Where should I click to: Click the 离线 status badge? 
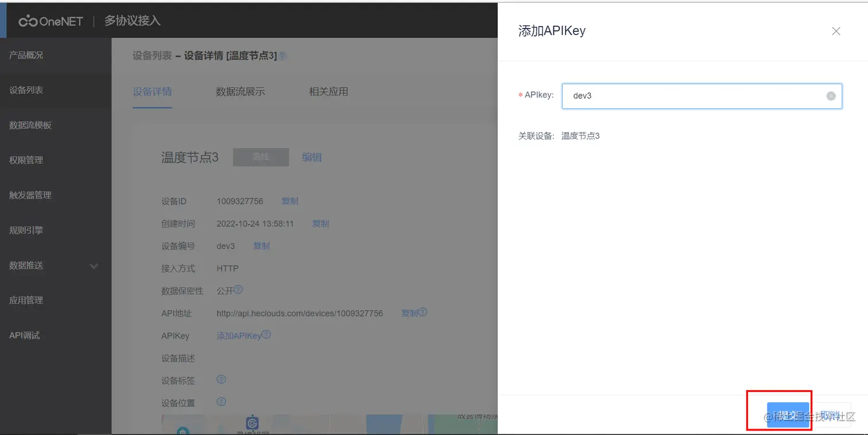click(261, 157)
